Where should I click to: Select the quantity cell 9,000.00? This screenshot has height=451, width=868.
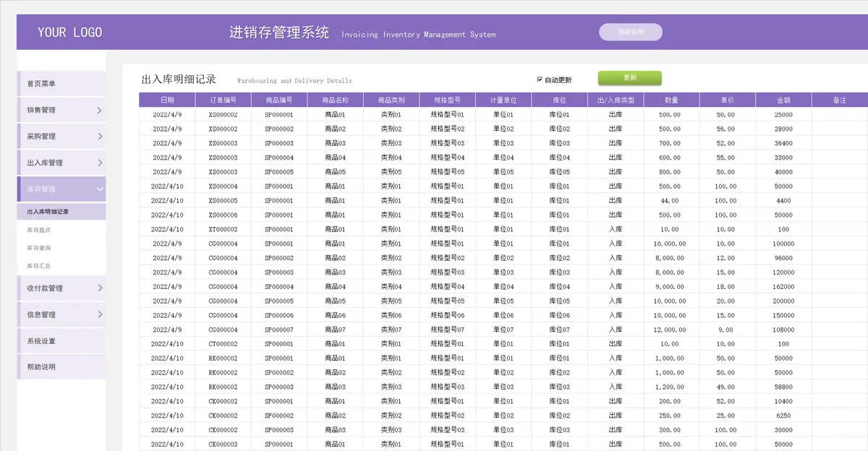[671, 287]
